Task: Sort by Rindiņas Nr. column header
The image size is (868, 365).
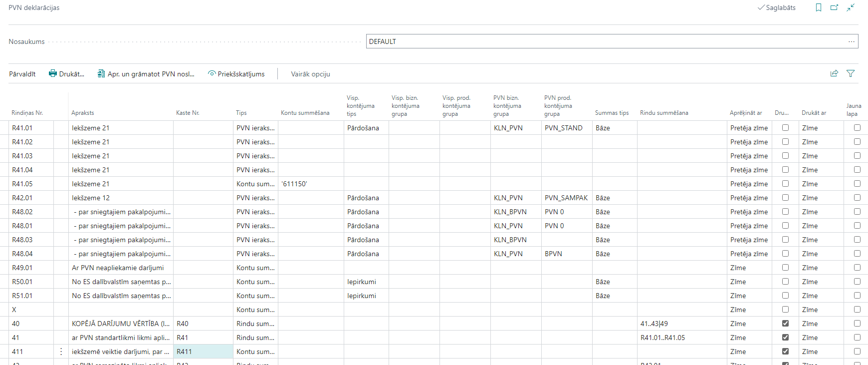Action: (x=27, y=113)
